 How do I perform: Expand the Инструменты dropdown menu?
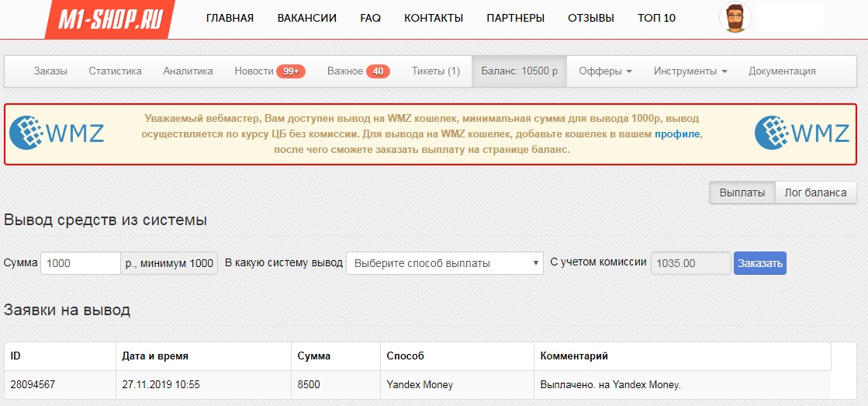pyautogui.click(x=690, y=71)
